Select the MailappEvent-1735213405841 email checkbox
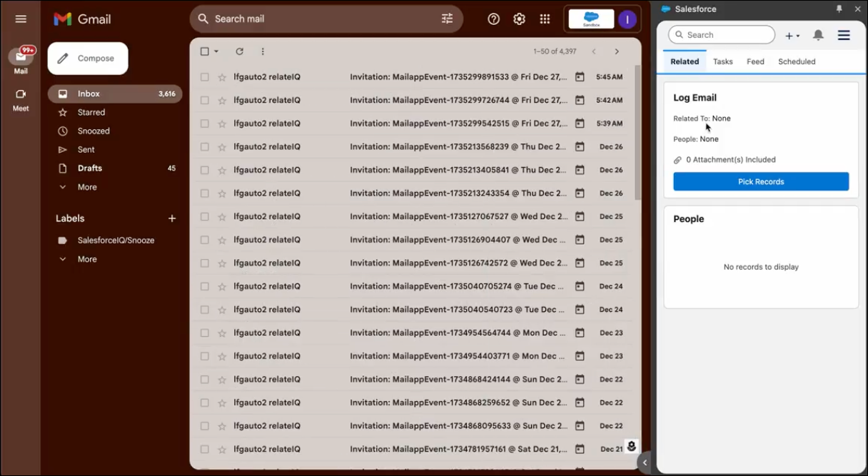This screenshot has width=868, height=476. coord(205,170)
